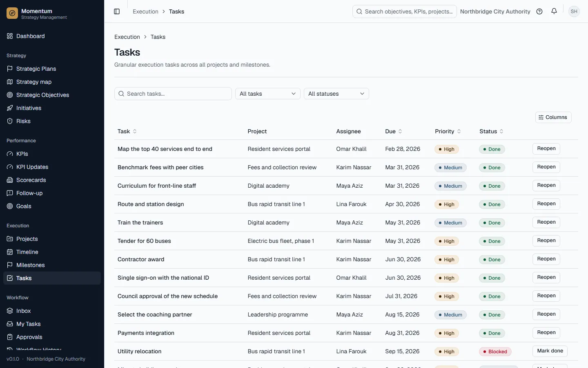Screen dimensions: 588x368
Task: Click the Risks shield icon
Action: point(10,121)
